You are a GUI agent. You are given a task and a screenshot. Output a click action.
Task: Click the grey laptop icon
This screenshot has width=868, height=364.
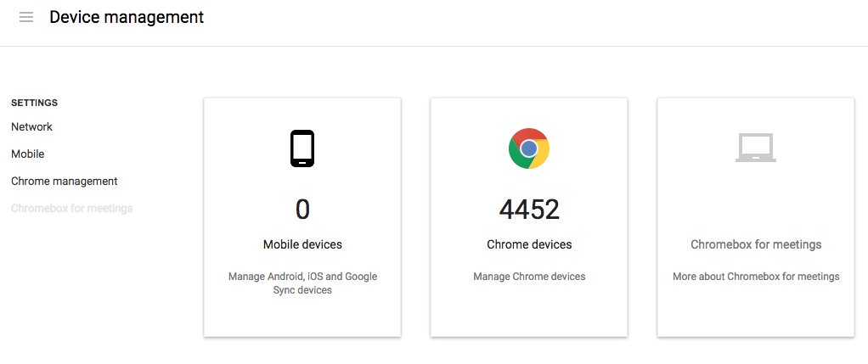(x=756, y=148)
